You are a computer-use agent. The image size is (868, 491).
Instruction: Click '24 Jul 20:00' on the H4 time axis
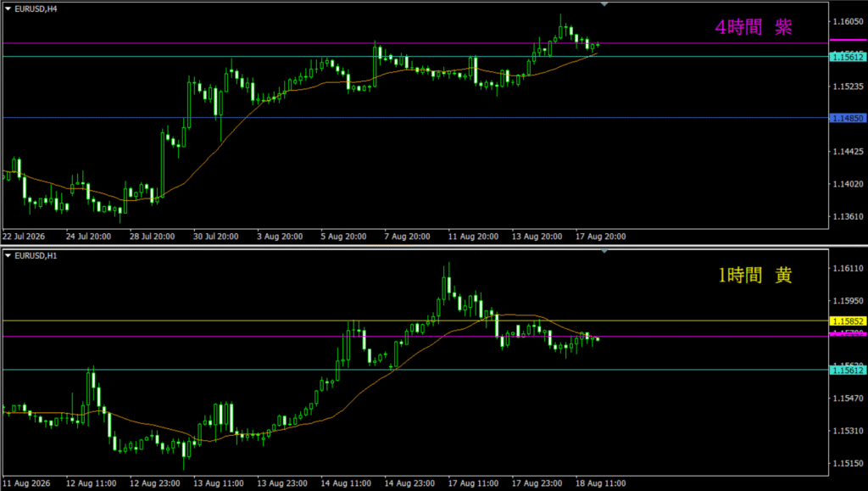tap(88, 237)
